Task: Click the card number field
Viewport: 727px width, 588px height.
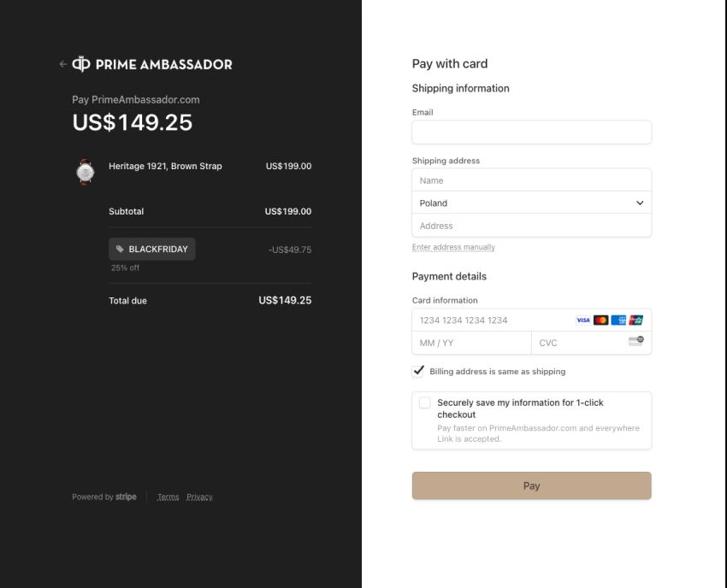Action: tap(492, 320)
